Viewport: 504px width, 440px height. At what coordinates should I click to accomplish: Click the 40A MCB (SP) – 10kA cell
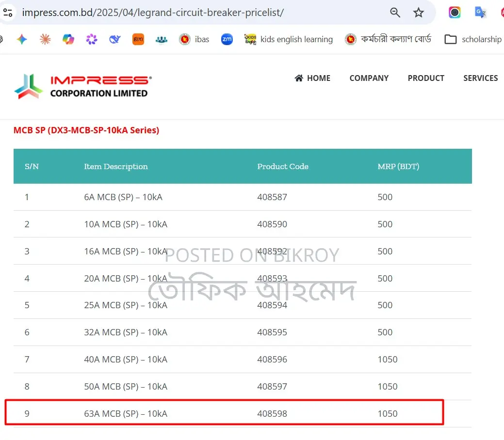(126, 360)
